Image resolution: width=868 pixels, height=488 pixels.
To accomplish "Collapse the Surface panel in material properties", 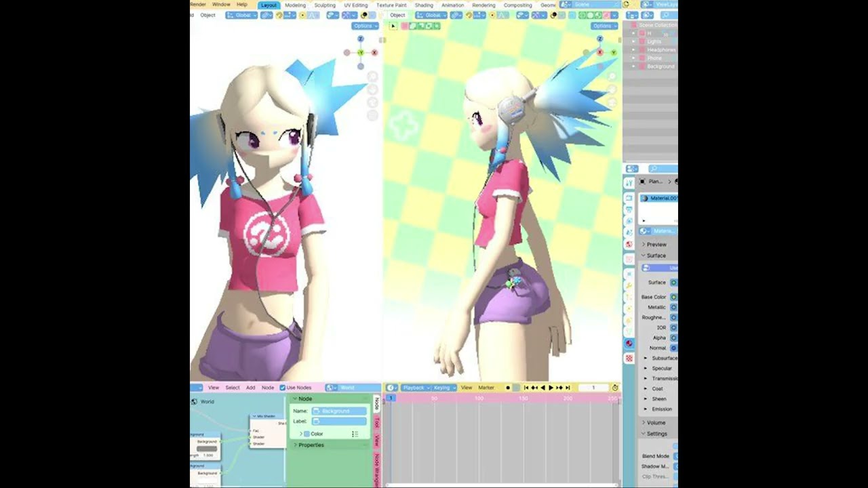I will click(x=656, y=256).
